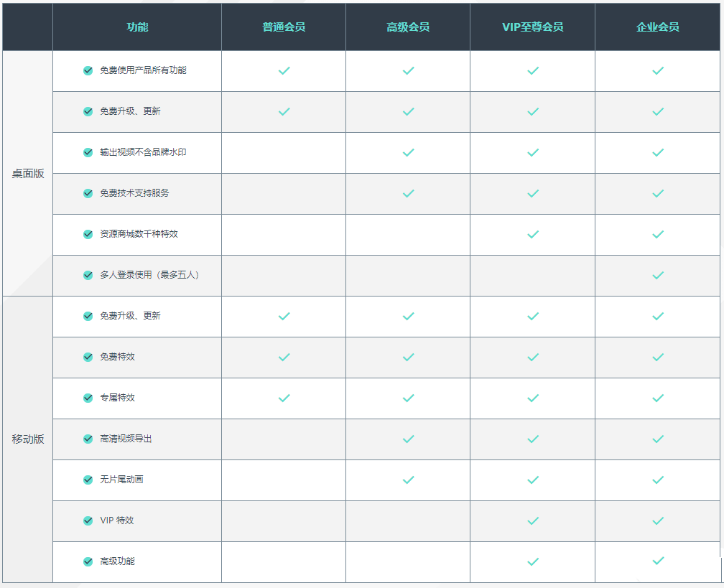The width and height of the screenshot is (724, 588).
Task: Click the 免费使用产品所有功能 feature text
Action: 144,70
